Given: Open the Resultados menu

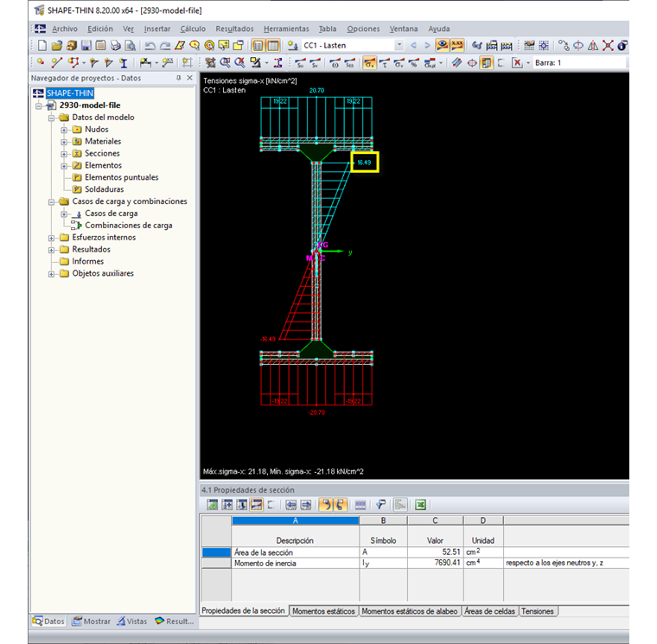Looking at the screenshot, I should [234, 29].
